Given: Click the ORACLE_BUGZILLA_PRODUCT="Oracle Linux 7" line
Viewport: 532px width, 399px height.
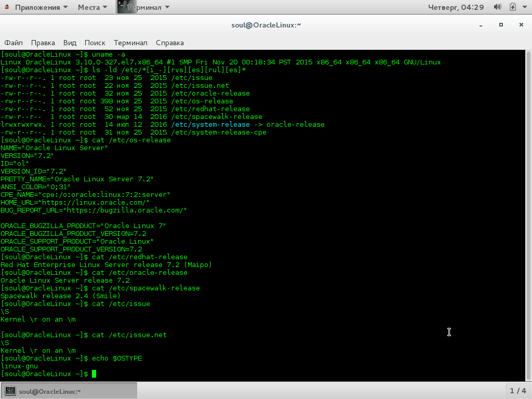Looking at the screenshot, I should pyautogui.click(x=84, y=226).
